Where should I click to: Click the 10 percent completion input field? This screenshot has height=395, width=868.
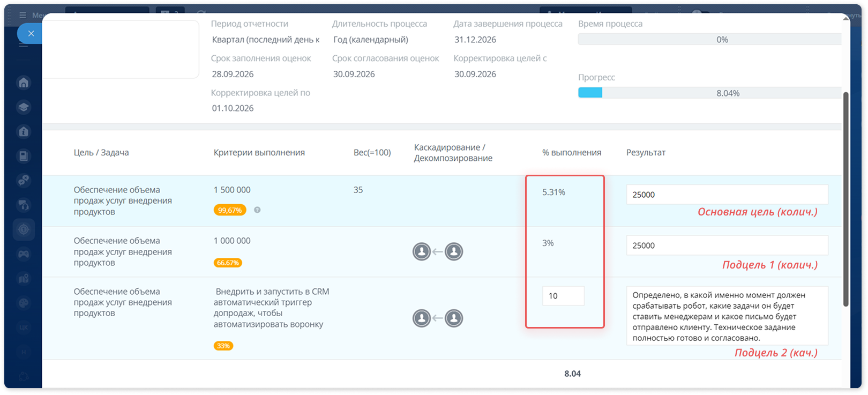click(x=563, y=296)
